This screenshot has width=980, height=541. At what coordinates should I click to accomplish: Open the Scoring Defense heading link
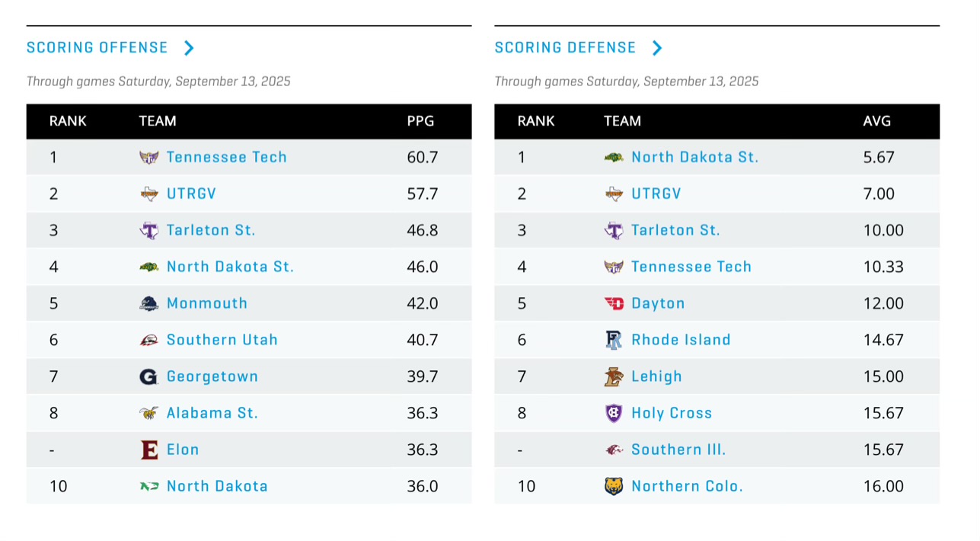click(x=565, y=48)
